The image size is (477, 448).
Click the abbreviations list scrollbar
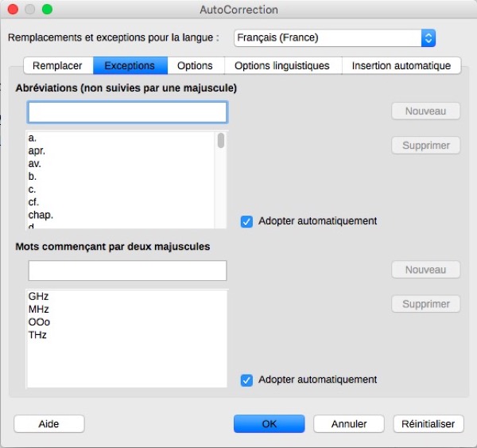(x=221, y=142)
